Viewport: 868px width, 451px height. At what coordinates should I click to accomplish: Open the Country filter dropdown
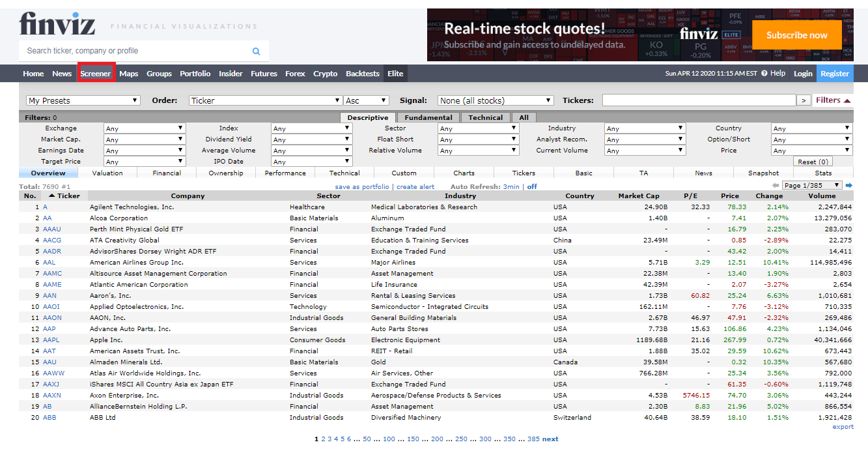pos(812,128)
